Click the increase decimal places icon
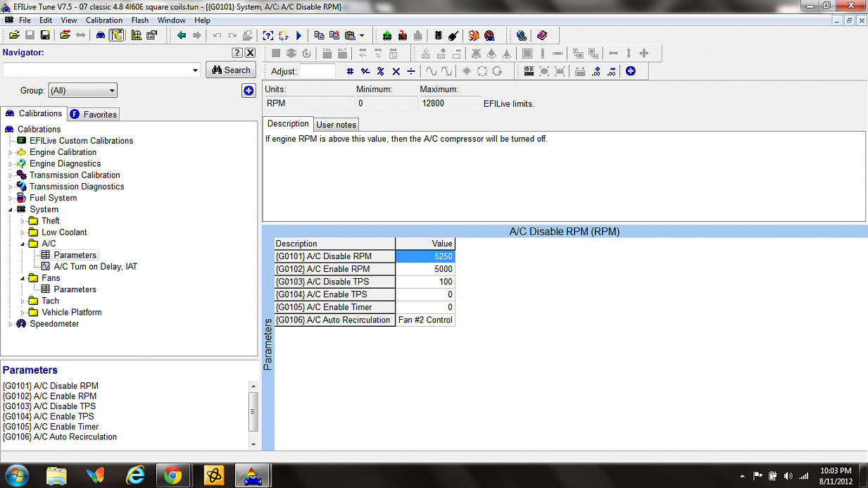This screenshot has height=488, width=868. click(596, 71)
